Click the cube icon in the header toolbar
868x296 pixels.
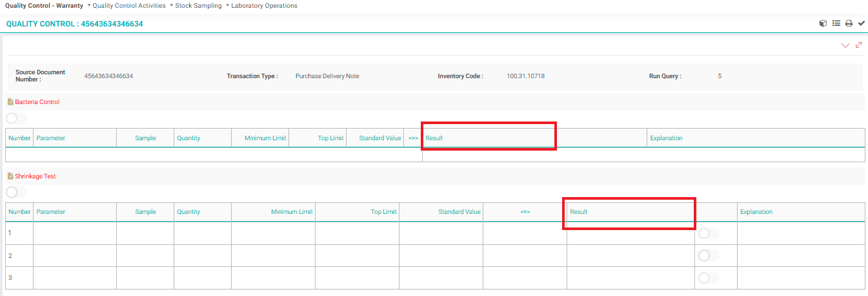[x=823, y=23]
